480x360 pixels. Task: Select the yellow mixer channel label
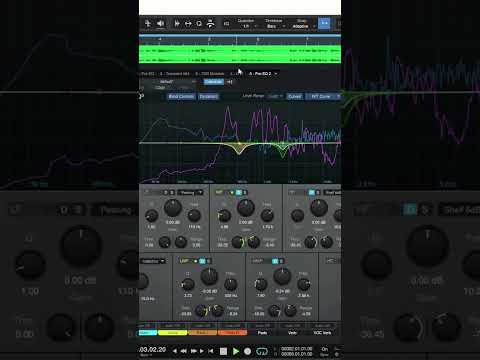(x=173, y=333)
